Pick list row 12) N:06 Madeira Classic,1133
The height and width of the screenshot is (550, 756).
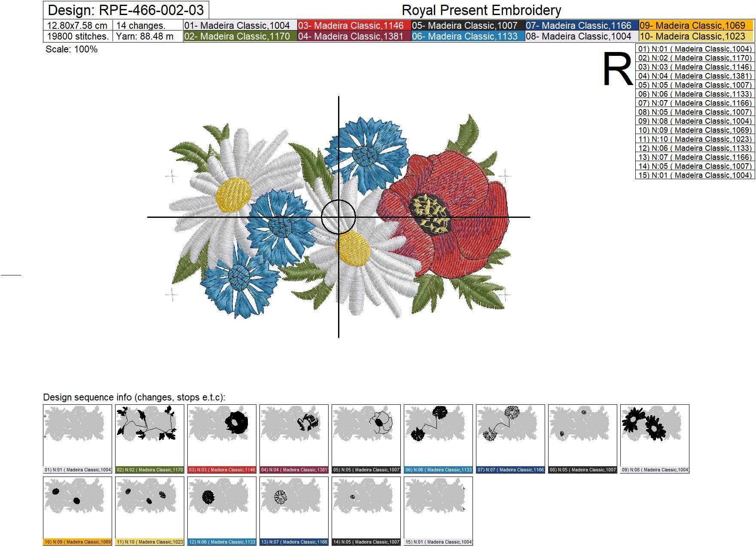[695, 148]
